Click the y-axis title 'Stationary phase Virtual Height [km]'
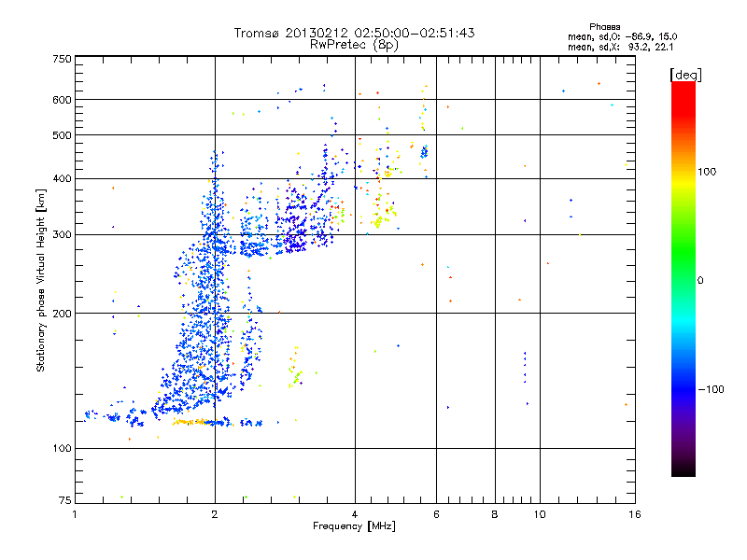The image size is (747, 560). coord(41,281)
